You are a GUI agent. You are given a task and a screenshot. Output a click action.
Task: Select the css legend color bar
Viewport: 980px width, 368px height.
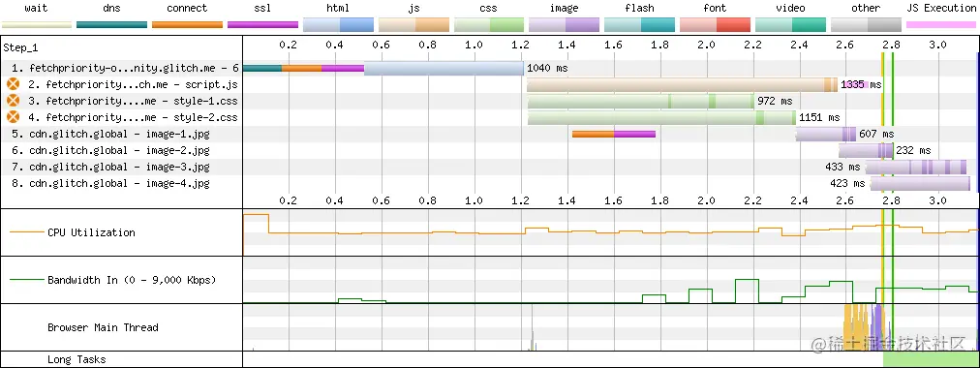pos(489,25)
